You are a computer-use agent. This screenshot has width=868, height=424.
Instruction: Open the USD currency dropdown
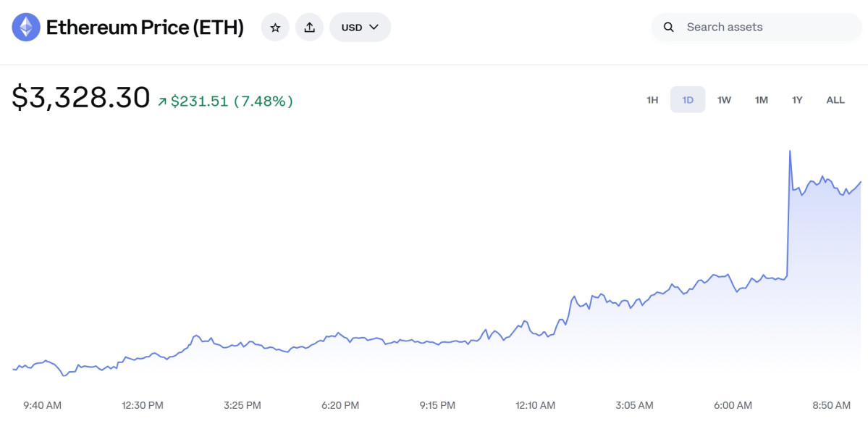(360, 28)
